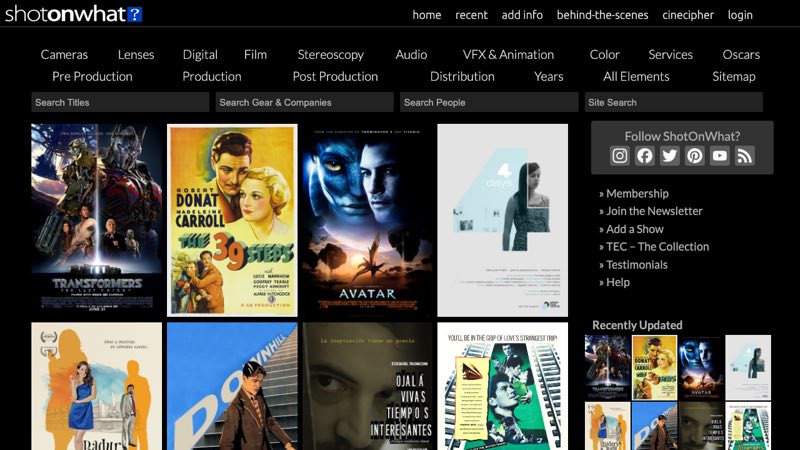Screen dimensions: 800x450
Task: Open the Help link
Action: tap(618, 282)
